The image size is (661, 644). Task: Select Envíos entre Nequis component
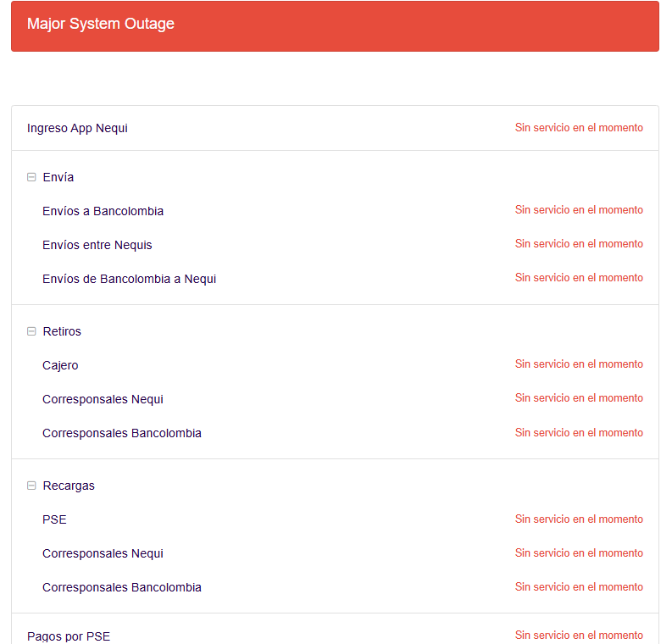coord(97,245)
